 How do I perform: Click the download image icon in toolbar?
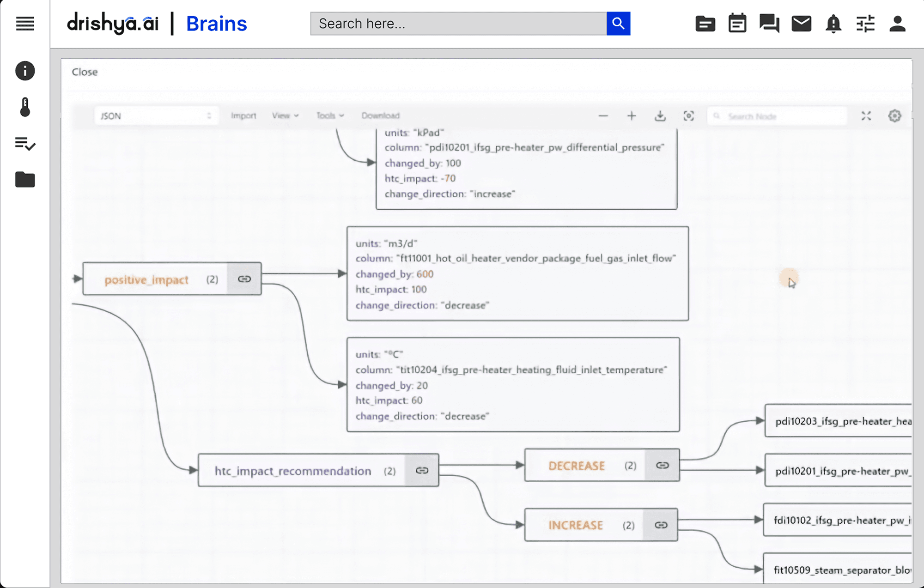(660, 116)
